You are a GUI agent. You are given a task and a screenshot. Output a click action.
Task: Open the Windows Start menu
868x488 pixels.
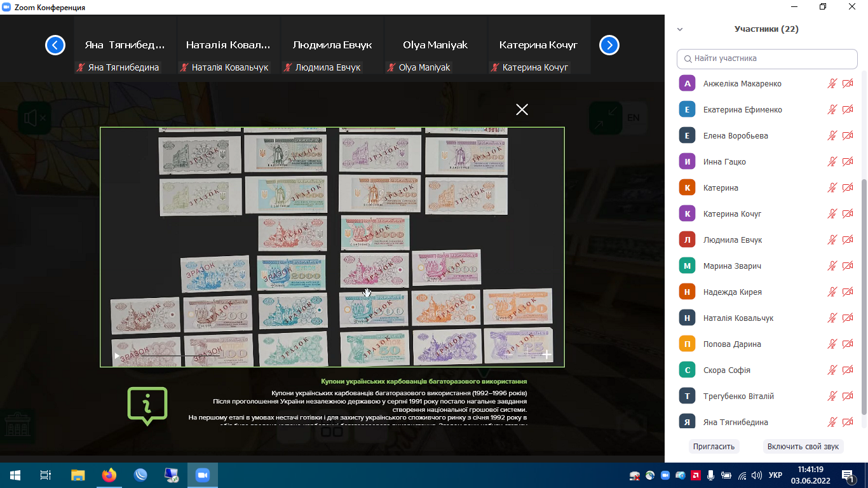tap(15, 475)
